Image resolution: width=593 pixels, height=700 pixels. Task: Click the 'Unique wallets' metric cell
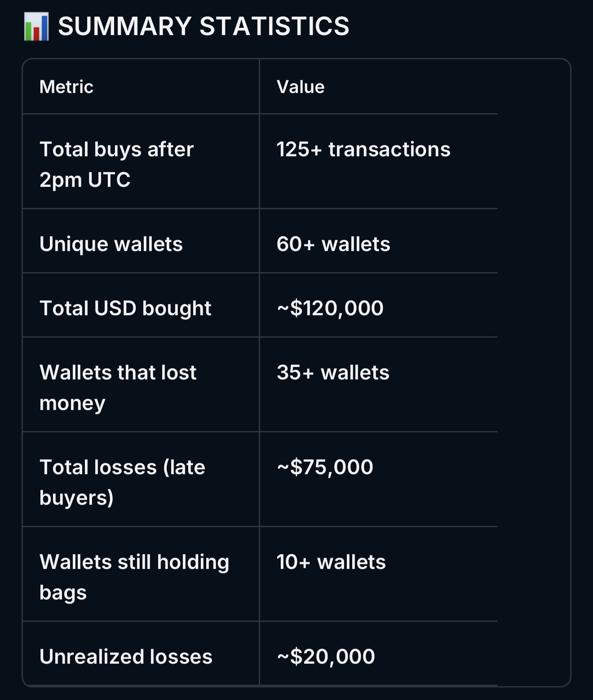click(x=111, y=244)
